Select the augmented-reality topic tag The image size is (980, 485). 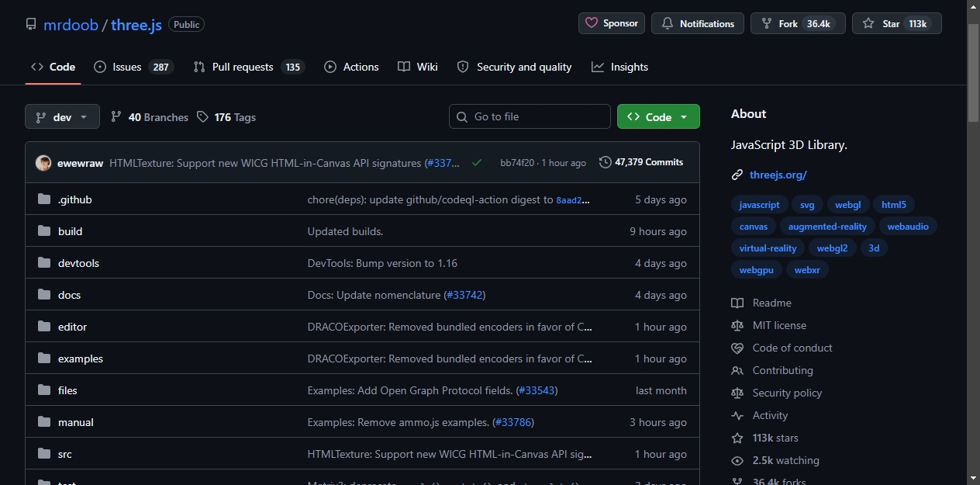click(x=827, y=227)
